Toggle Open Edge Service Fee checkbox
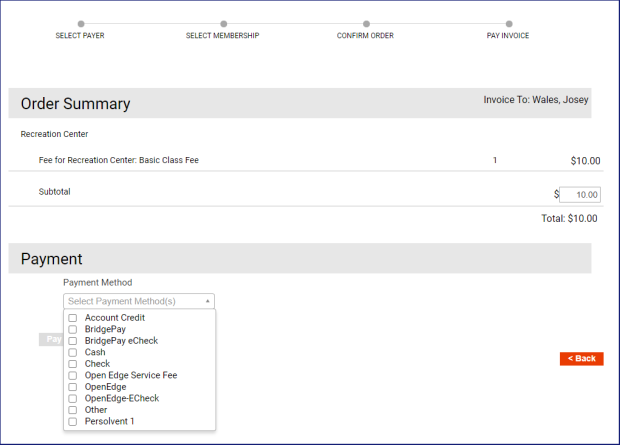 point(73,376)
